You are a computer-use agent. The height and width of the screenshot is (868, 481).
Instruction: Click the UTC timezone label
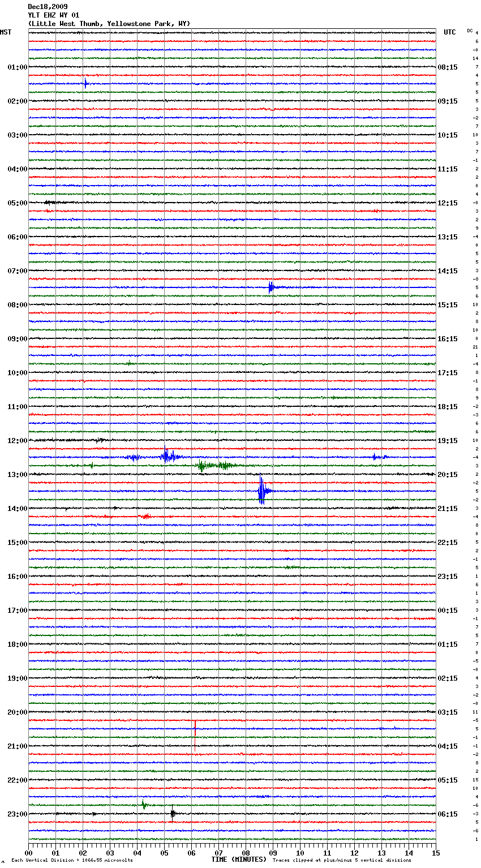tap(449, 32)
